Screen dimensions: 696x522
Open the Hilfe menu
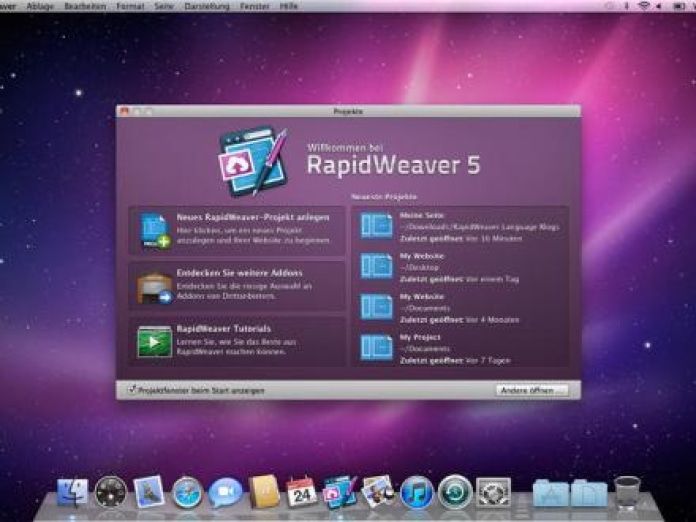pos(289,6)
